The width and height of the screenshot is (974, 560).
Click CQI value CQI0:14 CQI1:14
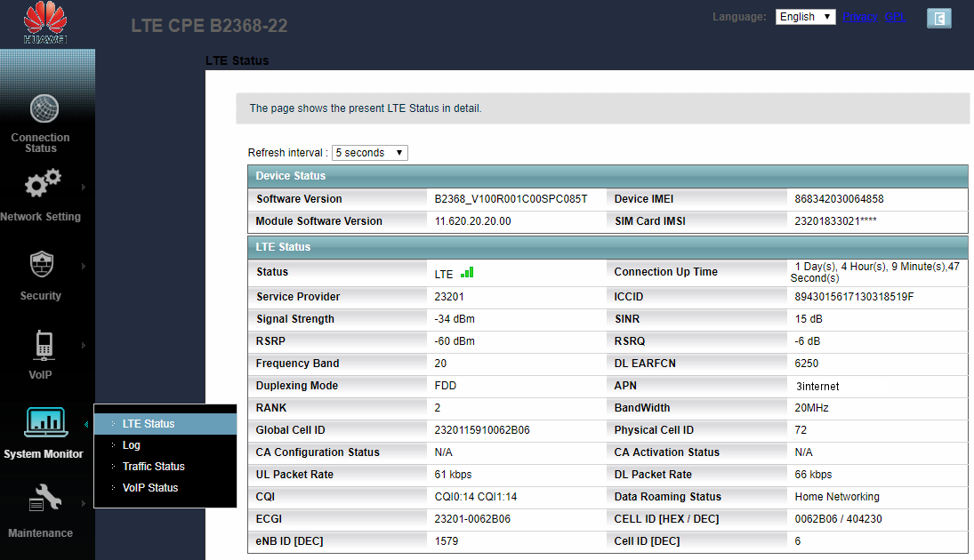476,497
